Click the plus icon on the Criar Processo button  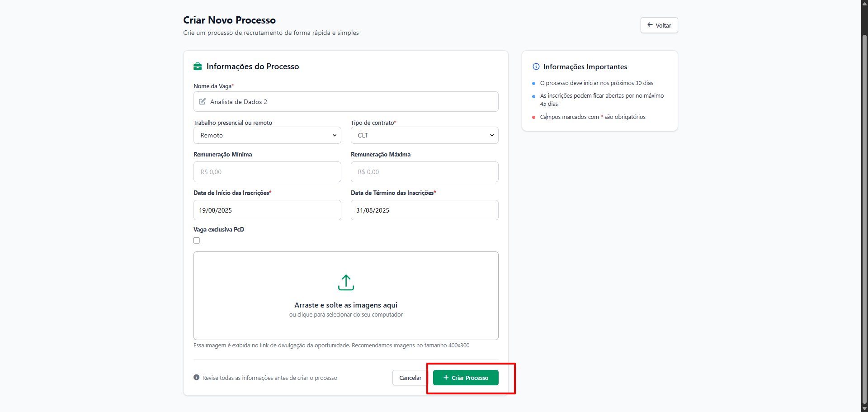click(446, 377)
